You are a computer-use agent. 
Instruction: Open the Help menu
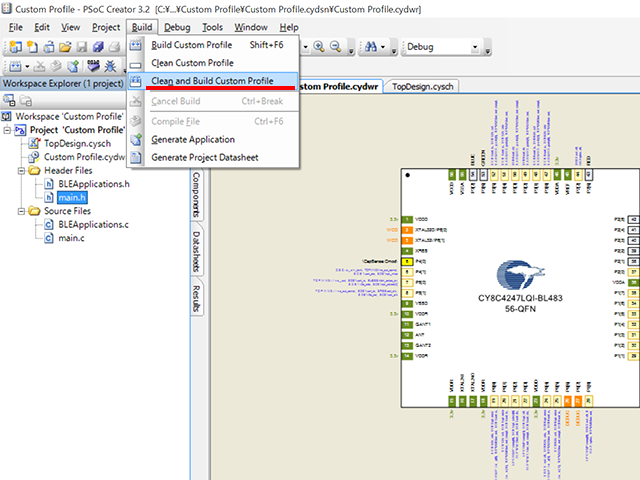[289, 27]
